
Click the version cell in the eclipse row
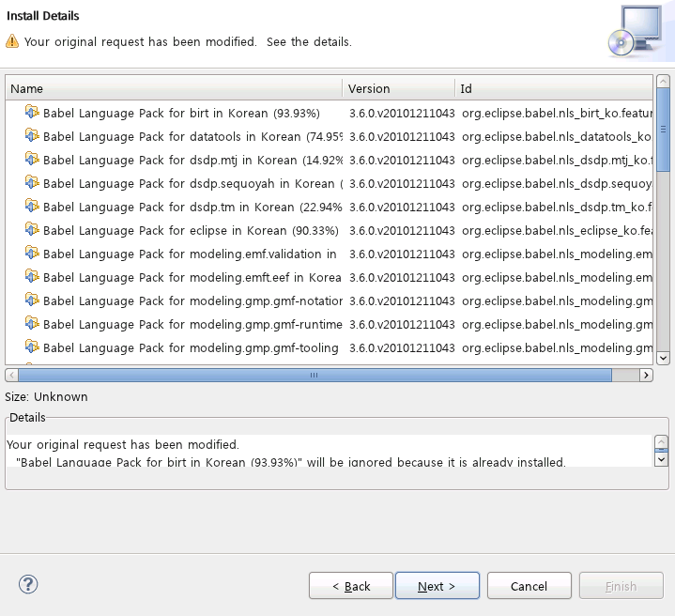402,230
